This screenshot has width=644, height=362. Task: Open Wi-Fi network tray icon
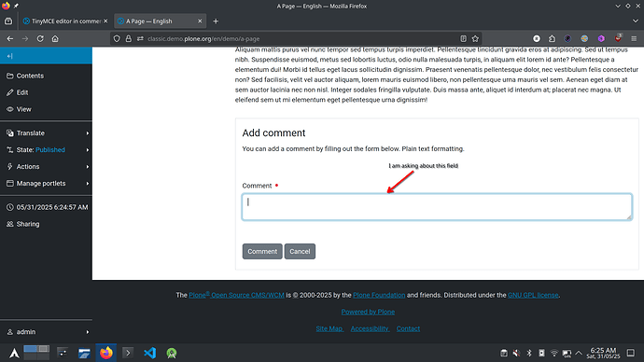click(x=554, y=353)
